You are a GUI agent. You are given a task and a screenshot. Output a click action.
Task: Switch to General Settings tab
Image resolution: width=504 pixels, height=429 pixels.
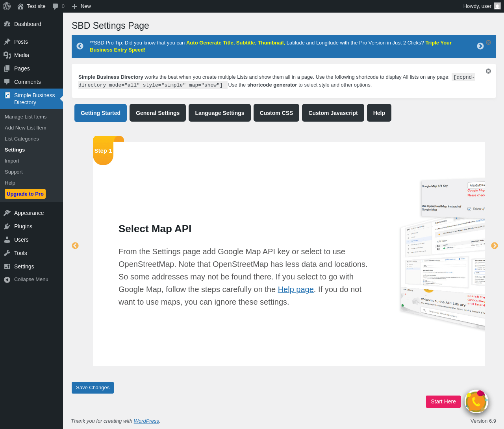pyautogui.click(x=157, y=113)
